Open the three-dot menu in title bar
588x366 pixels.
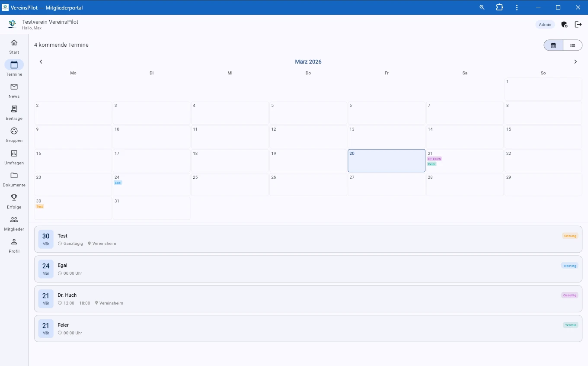pyautogui.click(x=517, y=7)
